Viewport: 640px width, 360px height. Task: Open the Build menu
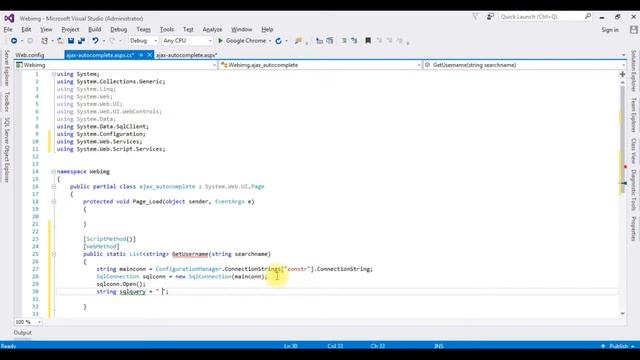95,29
